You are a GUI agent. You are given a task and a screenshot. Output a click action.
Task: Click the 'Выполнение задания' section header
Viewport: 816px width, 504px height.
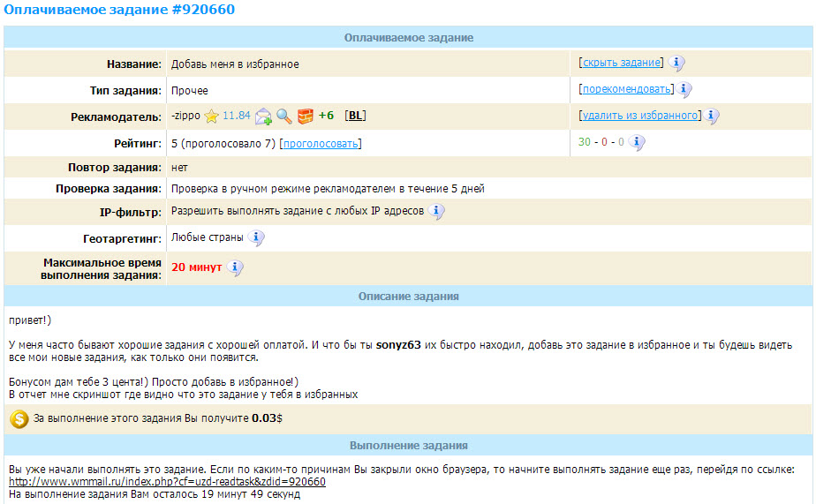click(x=409, y=446)
